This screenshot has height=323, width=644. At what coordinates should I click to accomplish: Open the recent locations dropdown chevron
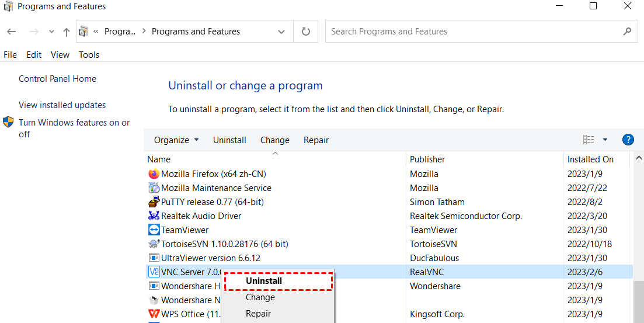click(x=51, y=32)
